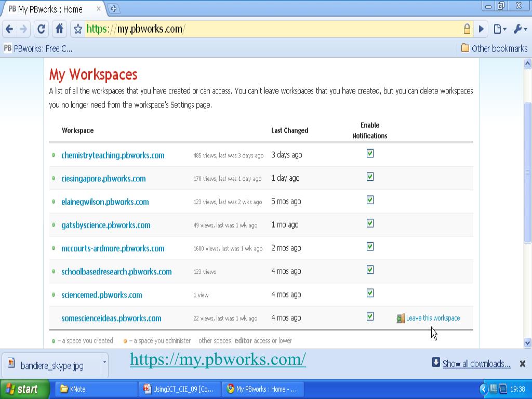The width and height of the screenshot is (532, 399).
Task: Switch to My PBworks Chrome taskbar button
Action: pos(263,389)
